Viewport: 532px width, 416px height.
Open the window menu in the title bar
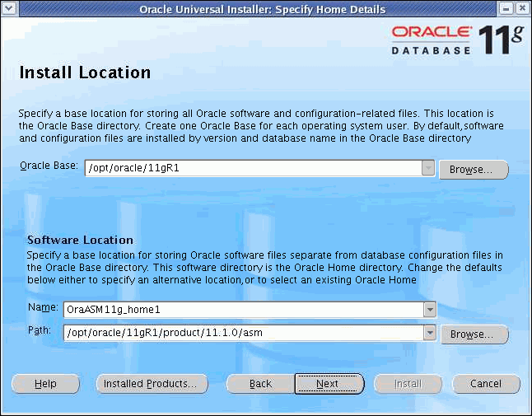pos(8,8)
